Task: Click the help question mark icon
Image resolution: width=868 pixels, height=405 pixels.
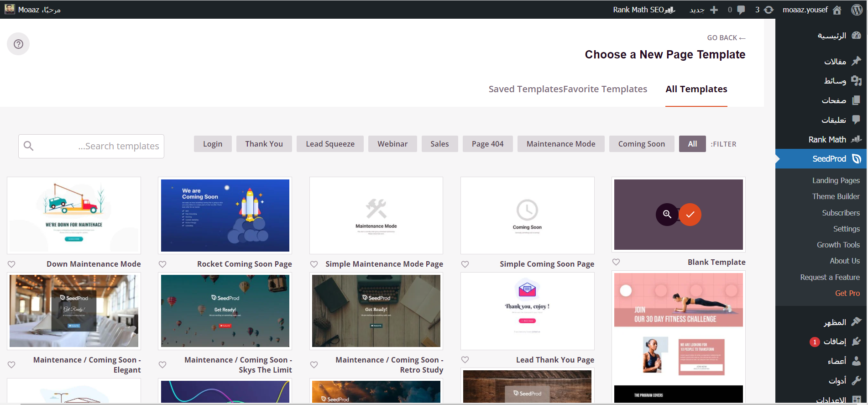Action: pyautogui.click(x=18, y=44)
